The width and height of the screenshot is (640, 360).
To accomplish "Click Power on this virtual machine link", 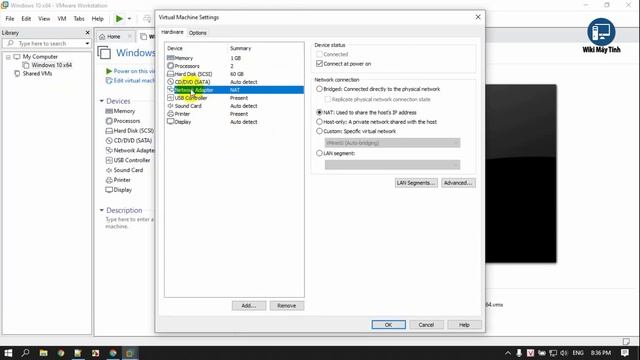I will [131, 71].
